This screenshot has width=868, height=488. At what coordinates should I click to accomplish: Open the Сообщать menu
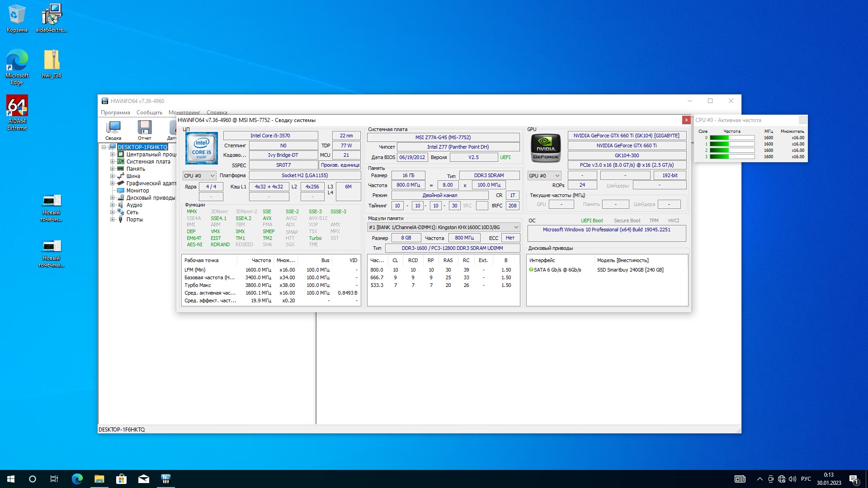pyautogui.click(x=149, y=113)
